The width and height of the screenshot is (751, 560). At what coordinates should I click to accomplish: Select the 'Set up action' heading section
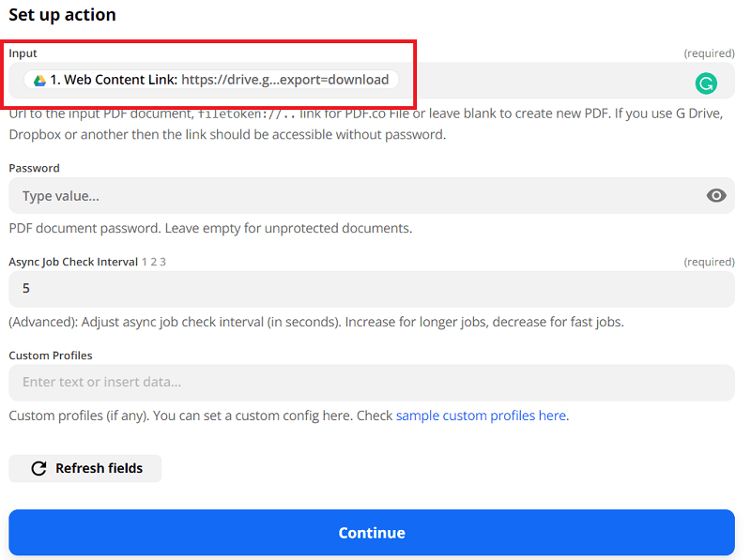click(62, 15)
